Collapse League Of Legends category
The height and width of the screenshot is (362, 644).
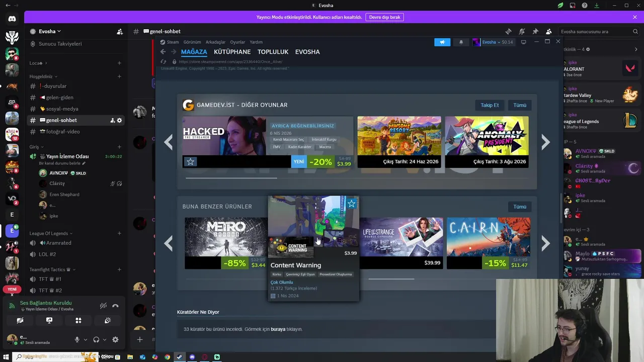[x=51, y=233]
